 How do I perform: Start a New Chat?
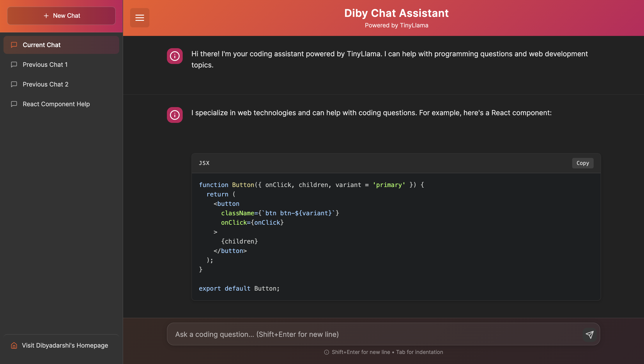tap(61, 16)
